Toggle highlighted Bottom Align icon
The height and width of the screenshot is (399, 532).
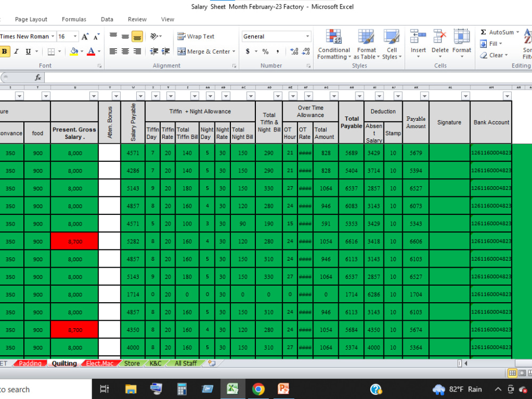tap(137, 36)
